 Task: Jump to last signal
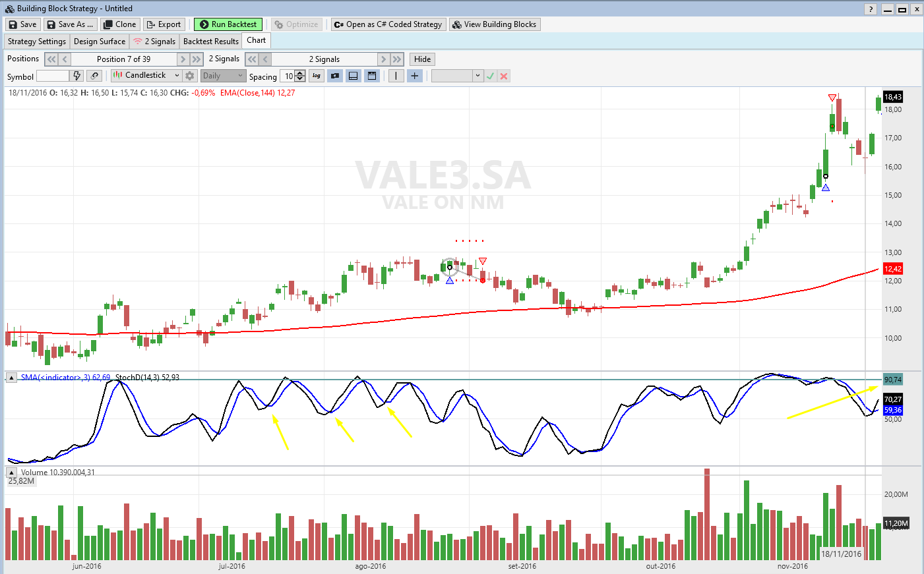[x=396, y=59]
